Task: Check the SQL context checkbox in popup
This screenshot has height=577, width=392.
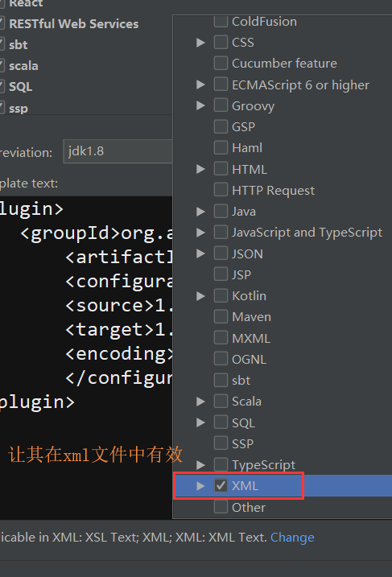Action: 221,422
